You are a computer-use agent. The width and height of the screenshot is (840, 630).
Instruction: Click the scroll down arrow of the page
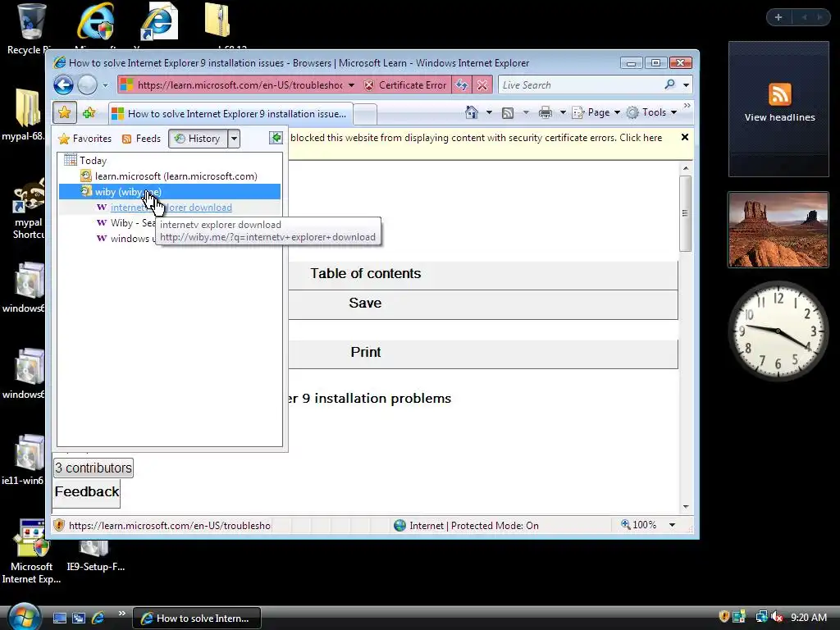685,507
